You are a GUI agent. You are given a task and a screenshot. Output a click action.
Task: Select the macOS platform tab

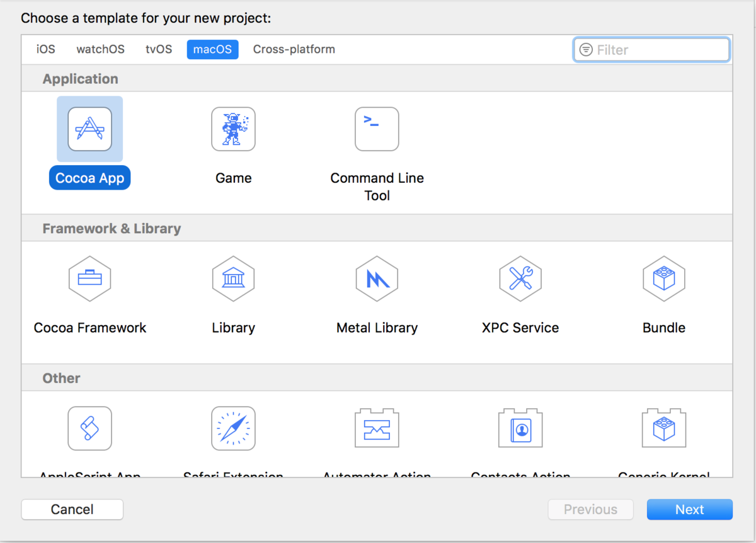[x=212, y=49]
